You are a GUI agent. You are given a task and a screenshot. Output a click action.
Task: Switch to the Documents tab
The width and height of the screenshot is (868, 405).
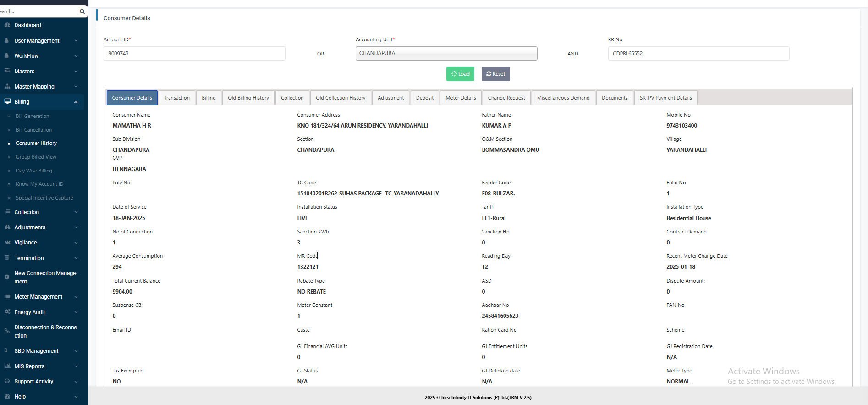coord(615,98)
